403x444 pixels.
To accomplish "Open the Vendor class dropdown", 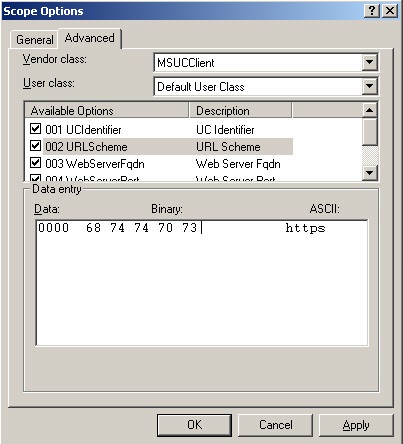I will [x=369, y=62].
